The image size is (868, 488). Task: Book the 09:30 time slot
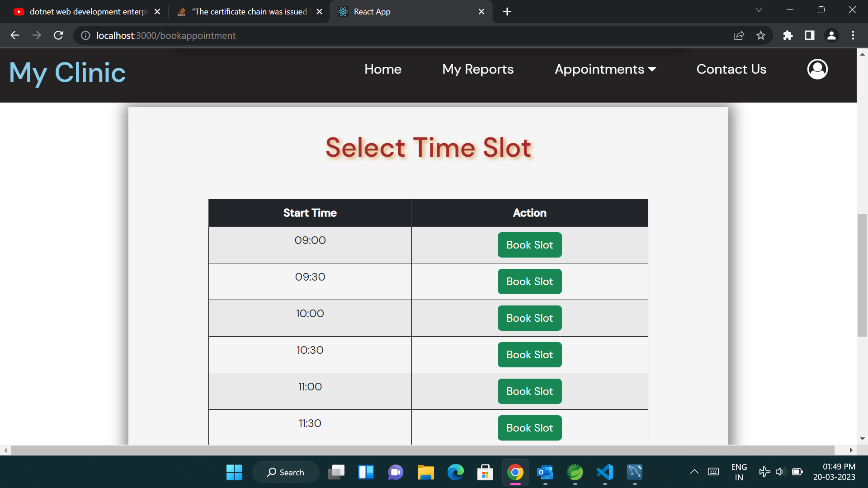pyautogui.click(x=530, y=282)
